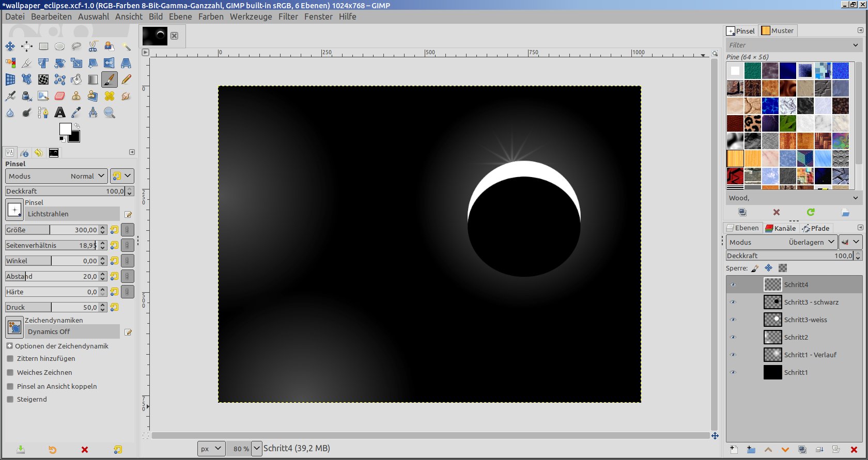Click the Dynamics Off button
This screenshot has width=868, height=460.
[x=72, y=331]
